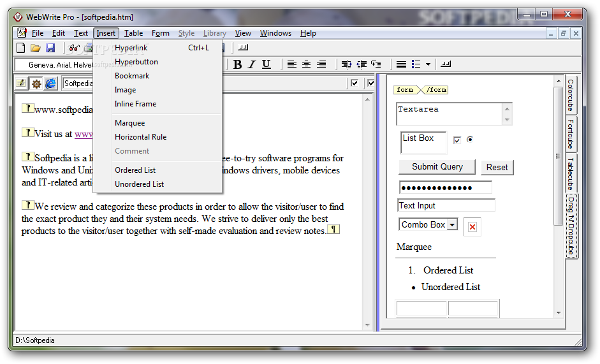Screen dimensions: 600x364
Task: Click the red glasses preview icon
Action: click(74, 48)
